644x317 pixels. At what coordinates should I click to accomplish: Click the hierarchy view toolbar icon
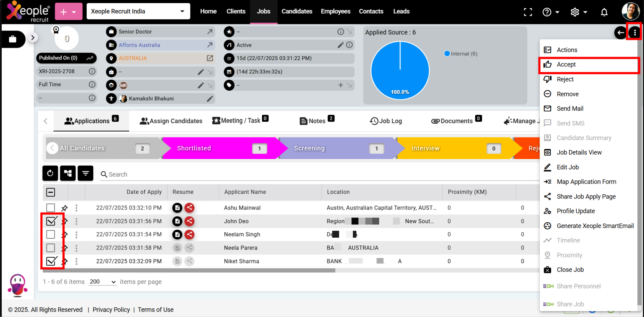[68, 173]
